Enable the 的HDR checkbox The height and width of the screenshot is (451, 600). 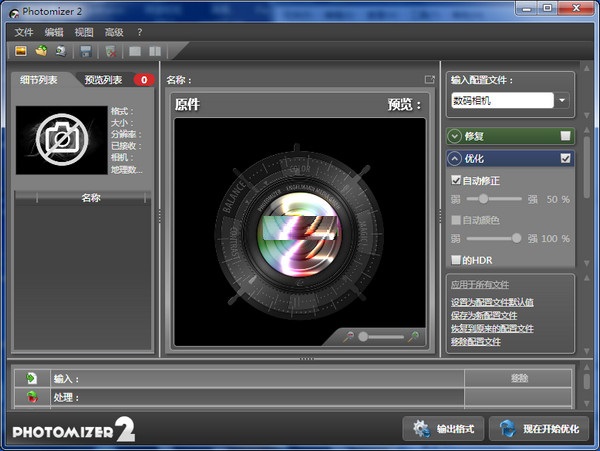[x=457, y=260]
